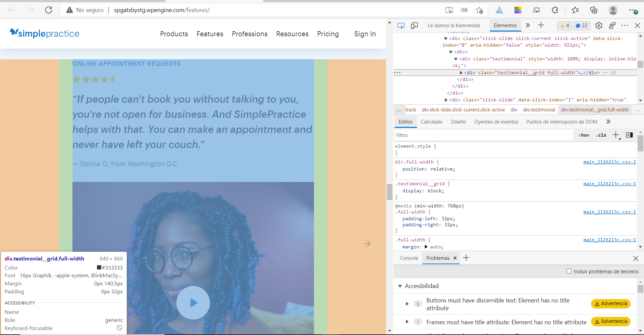The width and height of the screenshot is (644, 335).
Task: Switch to the Consola tab
Action: coord(409,258)
